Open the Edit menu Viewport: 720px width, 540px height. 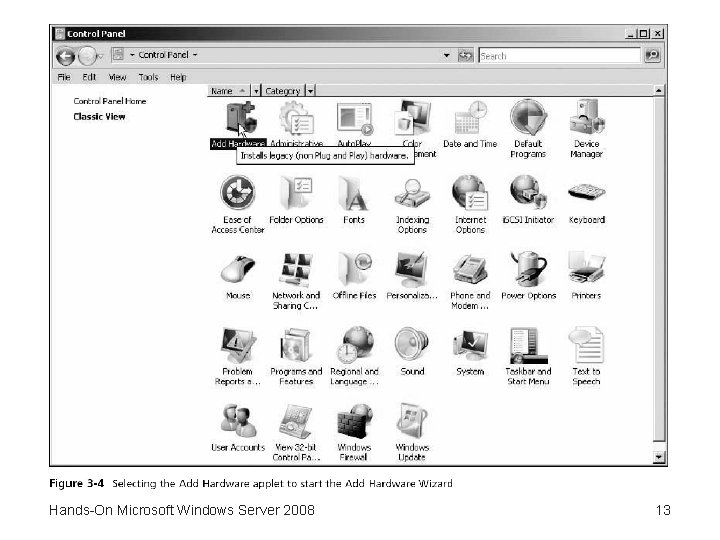tap(89, 77)
